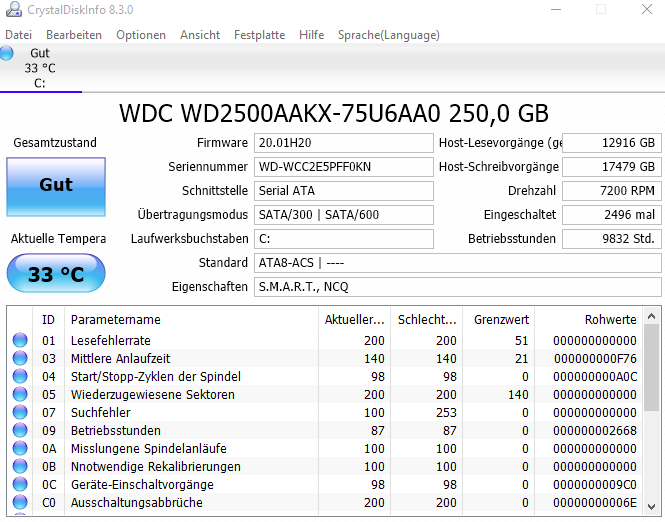Select the Nnotwendige Rekalibrierungen parameter name
The image size is (665, 522).
156,467
